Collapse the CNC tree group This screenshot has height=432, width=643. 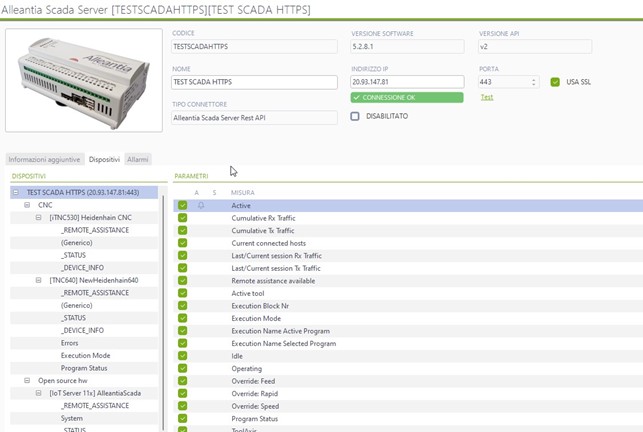click(27, 205)
